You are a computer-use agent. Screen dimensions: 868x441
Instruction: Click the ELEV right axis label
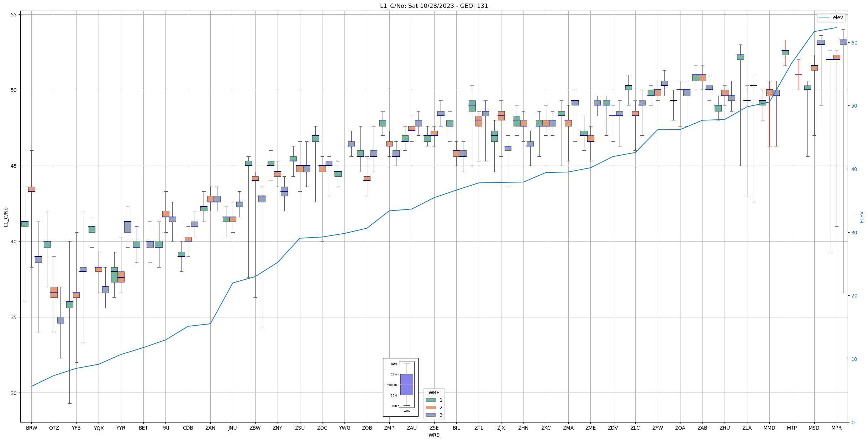(x=862, y=217)
